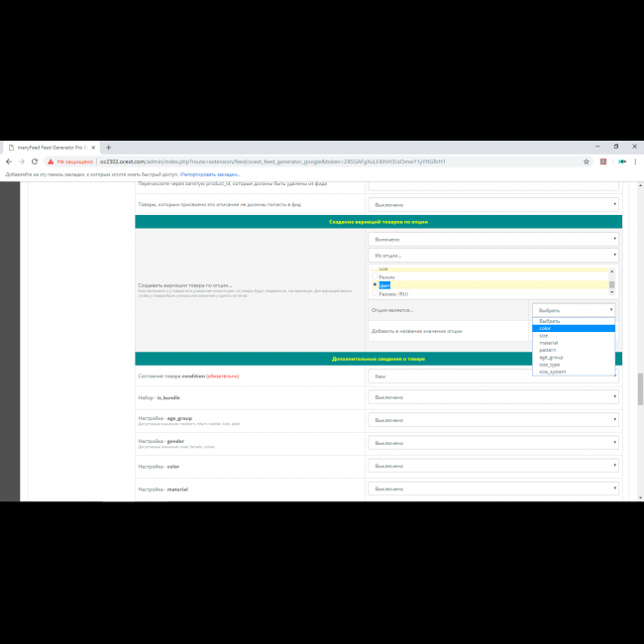Click the browser back arrow
644x644 pixels.
tap(9, 161)
